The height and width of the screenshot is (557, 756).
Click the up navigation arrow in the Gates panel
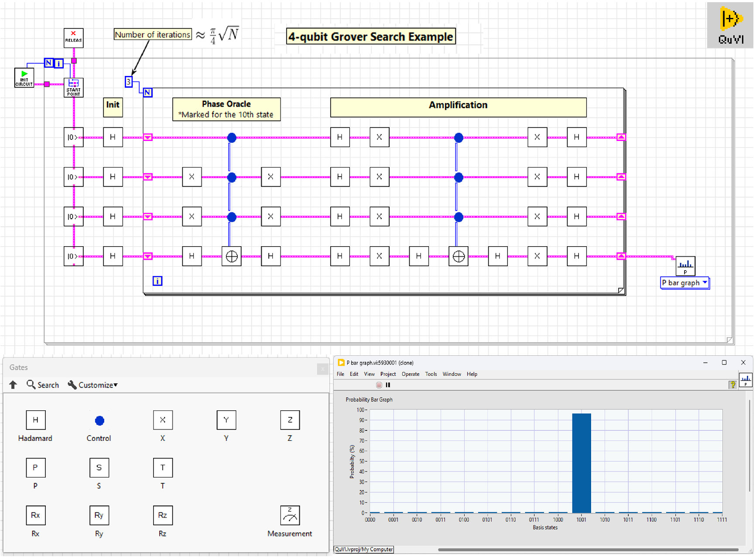point(13,385)
